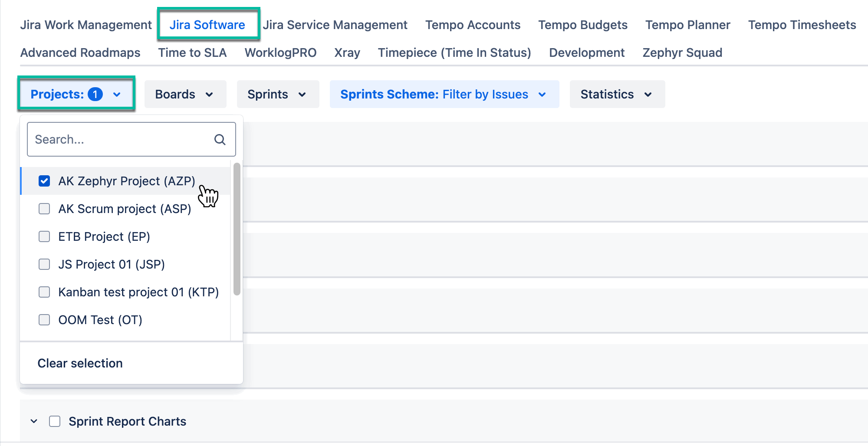Uncheck AK Zephyr Project (AZP) checkbox
The image size is (868, 446).
[x=44, y=181]
